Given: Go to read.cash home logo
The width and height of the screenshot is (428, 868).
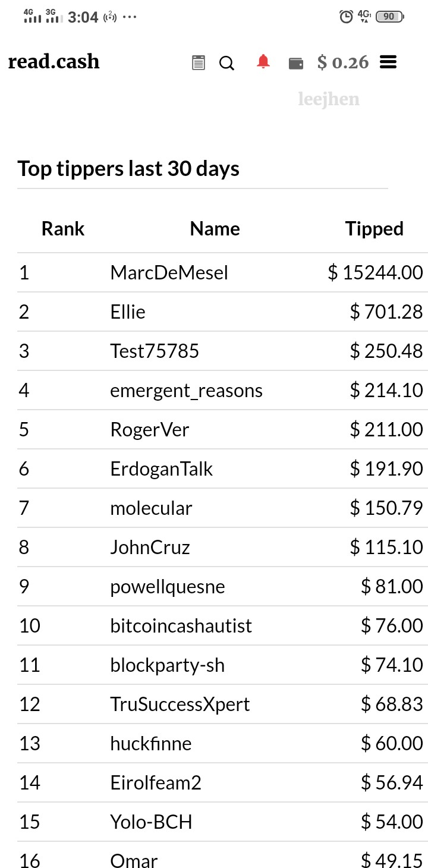Looking at the screenshot, I should 53,61.
